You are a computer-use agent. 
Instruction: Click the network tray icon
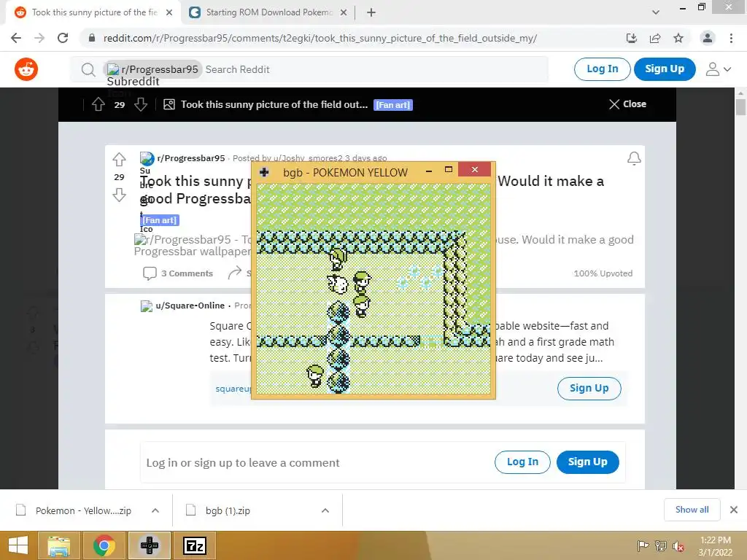tap(661, 546)
